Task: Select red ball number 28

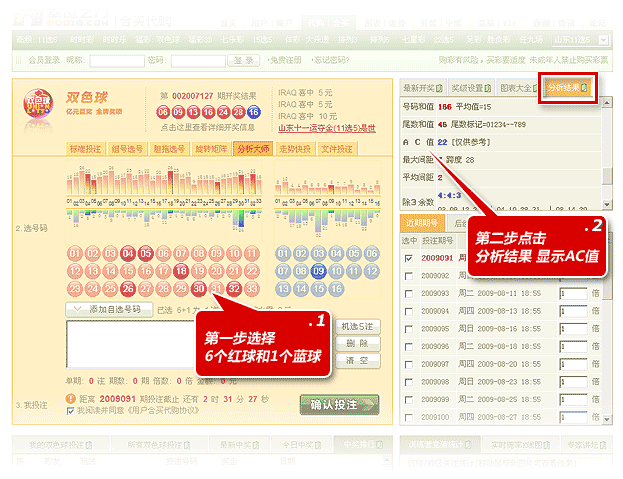Action: point(163,289)
